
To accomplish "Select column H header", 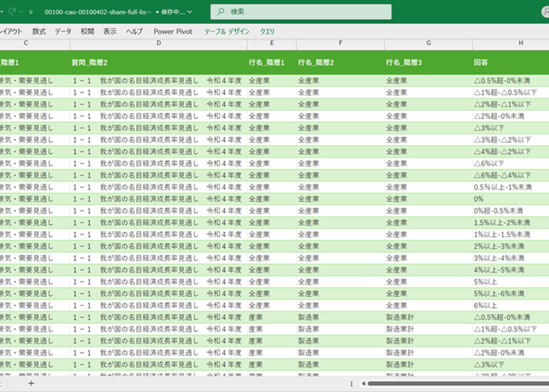I will click(x=511, y=43).
